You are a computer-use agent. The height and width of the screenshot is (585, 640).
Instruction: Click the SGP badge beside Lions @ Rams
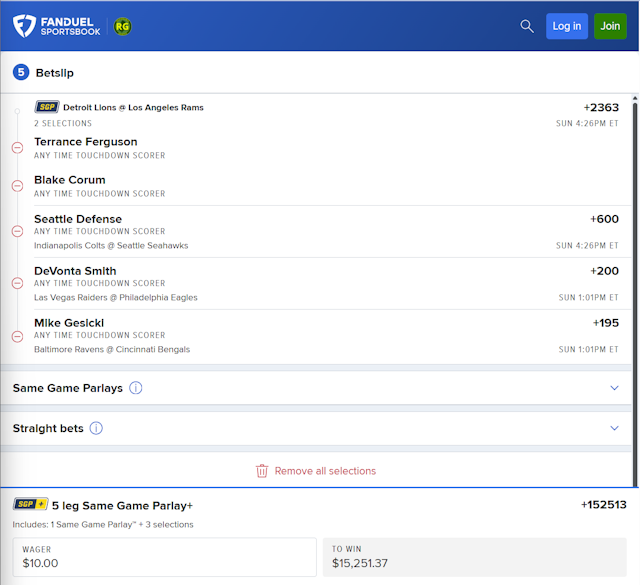click(x=46, y=107)
